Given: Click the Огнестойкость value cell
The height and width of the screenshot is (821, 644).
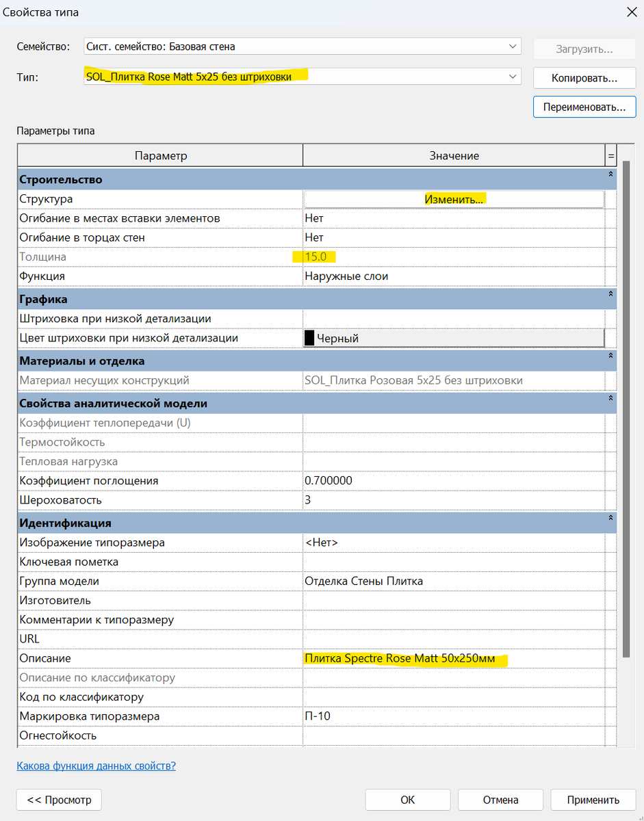Looking at the screenshot, I should coord(454,735).
